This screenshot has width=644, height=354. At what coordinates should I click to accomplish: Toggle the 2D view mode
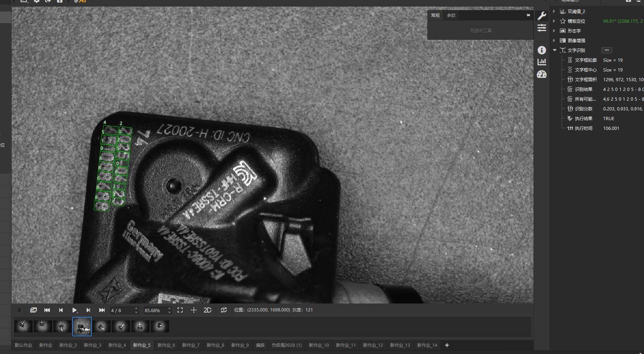coord(208,310)
